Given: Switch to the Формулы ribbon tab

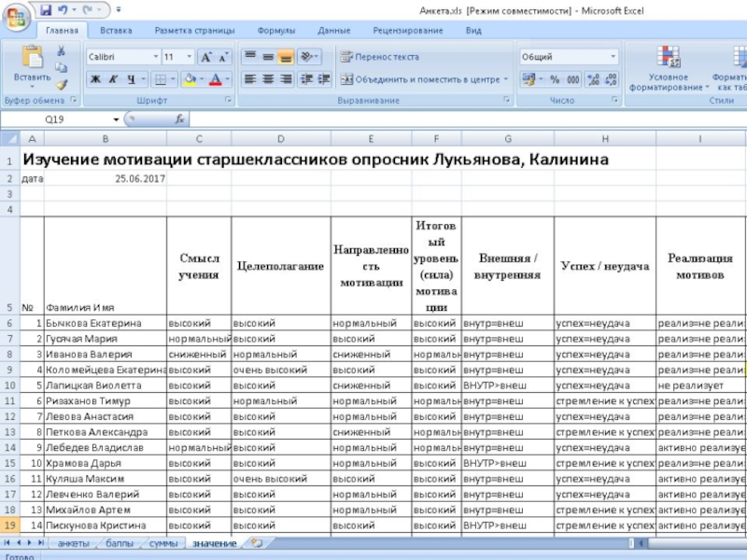Looking at the screenshot, I should click(275, 31).
